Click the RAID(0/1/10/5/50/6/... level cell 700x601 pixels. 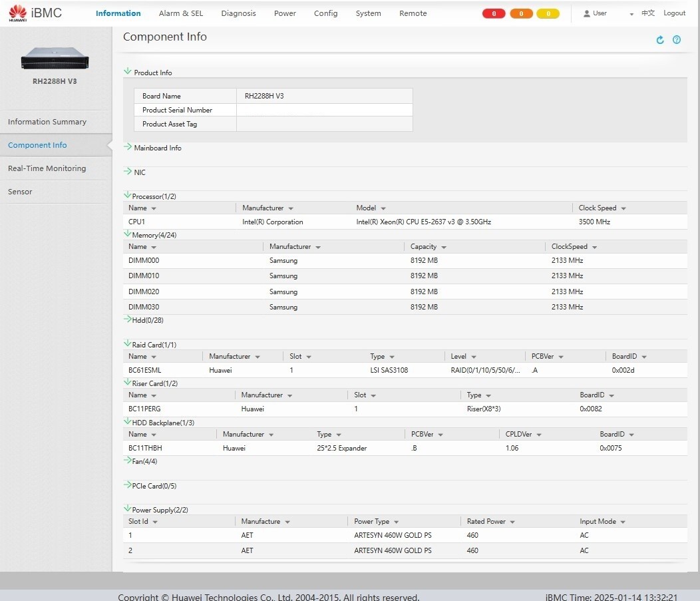[x=485, y=370]
